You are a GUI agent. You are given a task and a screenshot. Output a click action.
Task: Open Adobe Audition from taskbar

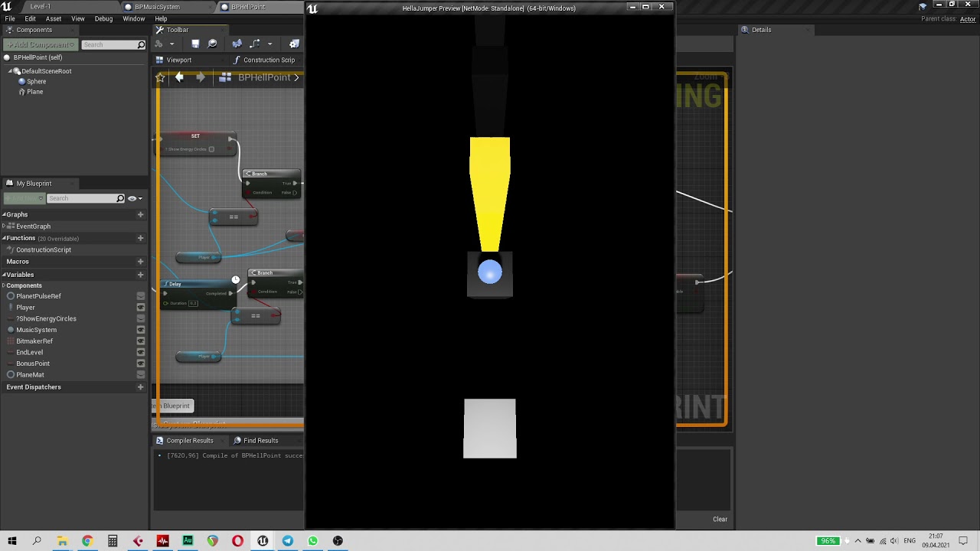coord(188,541)
